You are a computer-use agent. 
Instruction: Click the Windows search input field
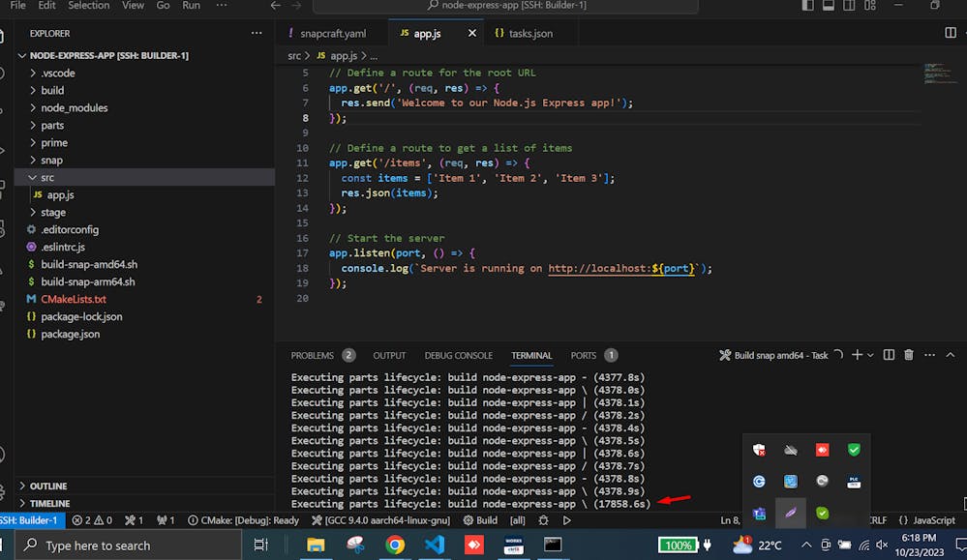[x=126, y=544]
